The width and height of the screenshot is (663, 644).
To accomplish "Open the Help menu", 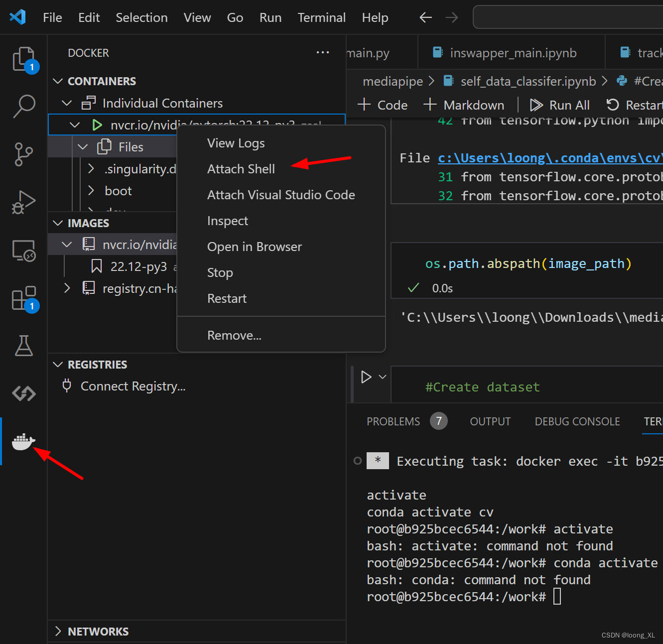I will coord(375,17).
